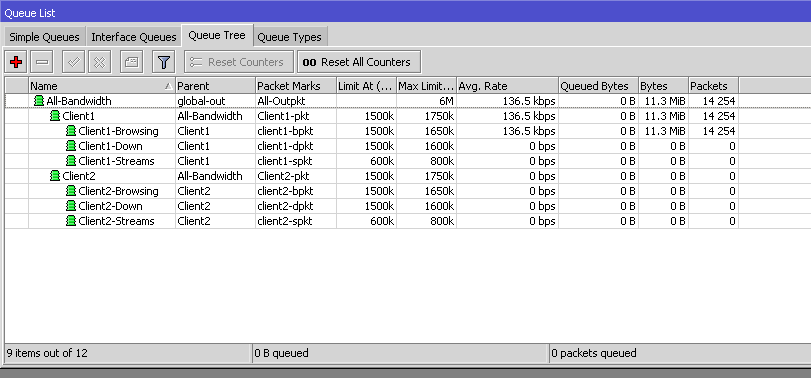Disable queue using the cross icon
This screenshot has height=378, width=811.
[99, 63]
